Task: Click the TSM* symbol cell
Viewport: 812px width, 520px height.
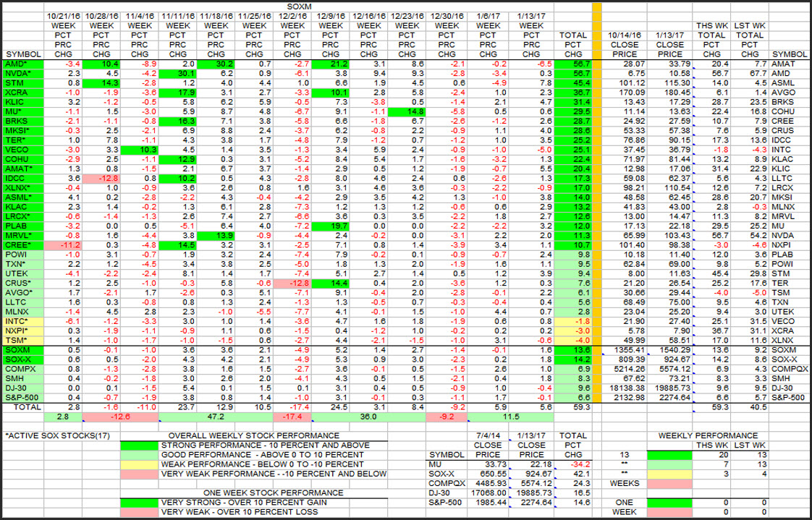Action: (x=22, y=341)
